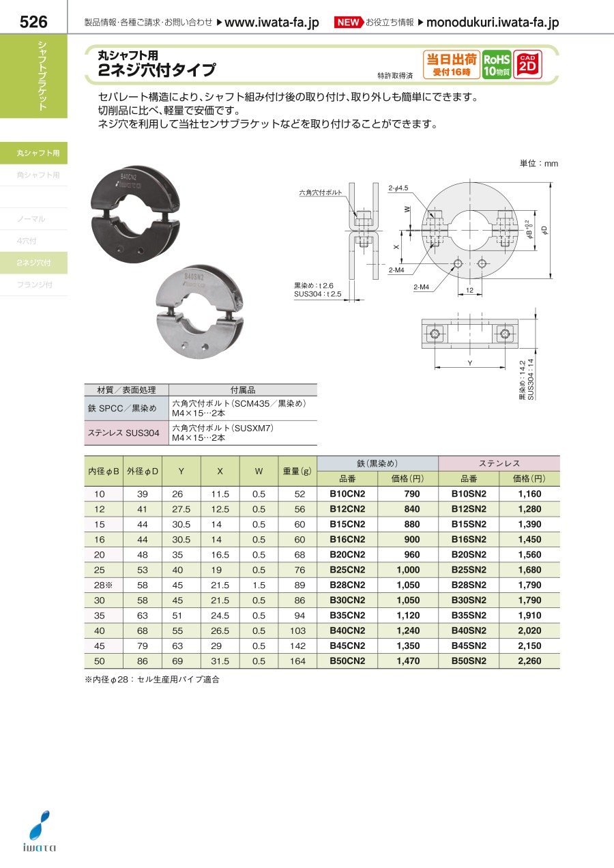Switch to the ノーマル side tab
This screenshot has width=614, height=868.
point(34,219)
